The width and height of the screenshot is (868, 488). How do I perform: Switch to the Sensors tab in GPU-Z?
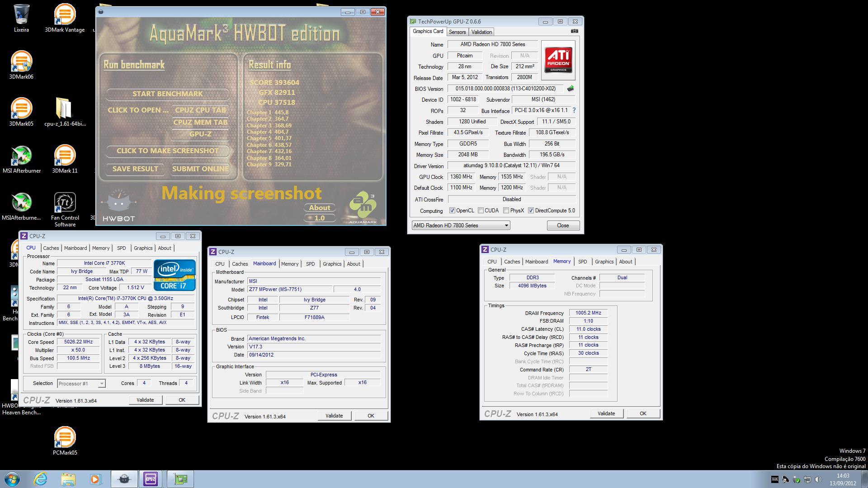(457, 32)
